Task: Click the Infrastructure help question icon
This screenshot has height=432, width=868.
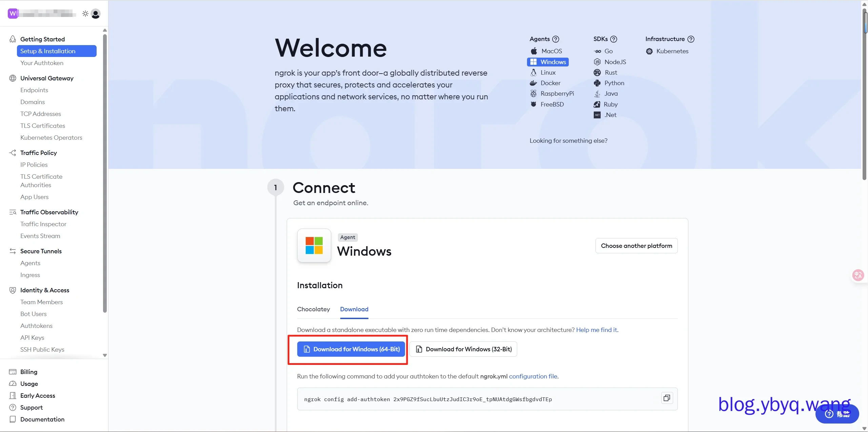Action: tap(691, 39)
